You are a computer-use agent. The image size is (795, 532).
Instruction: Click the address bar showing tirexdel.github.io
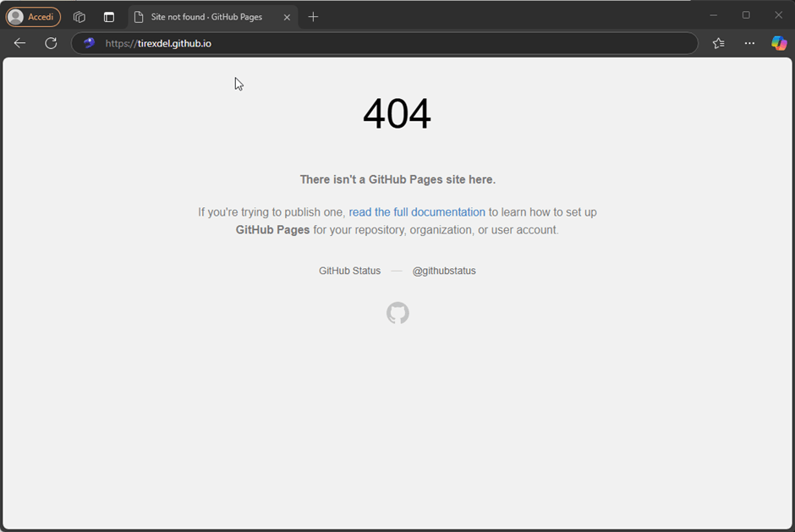(381, 43)
